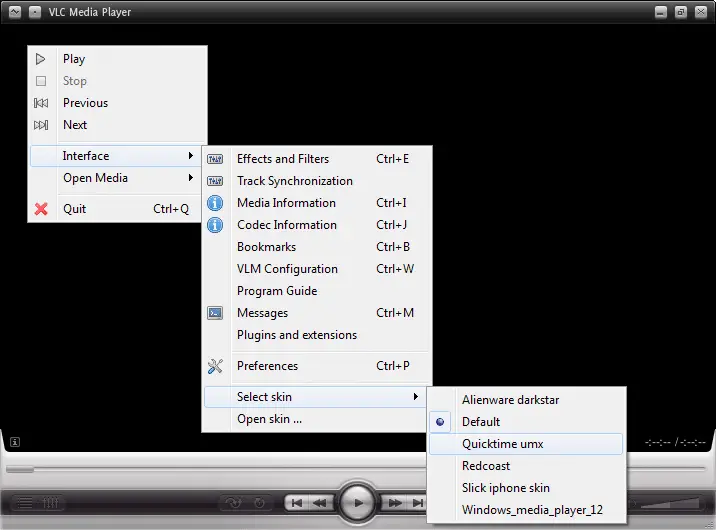Click the Preferences tools icon

215,366
